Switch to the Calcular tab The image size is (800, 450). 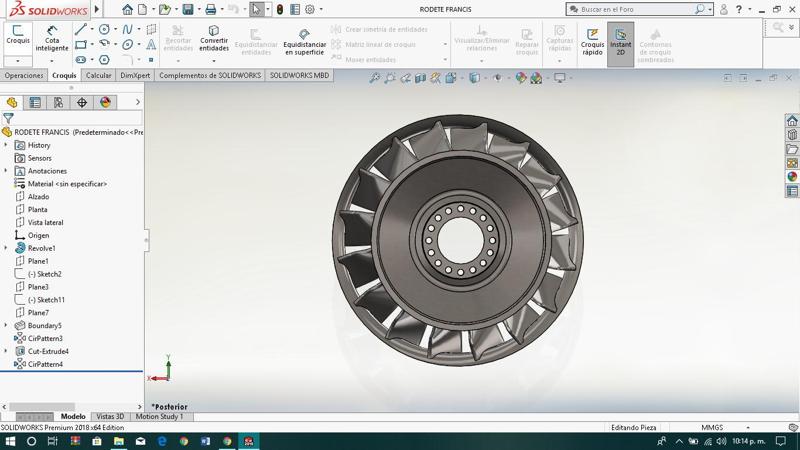point(98,76)
